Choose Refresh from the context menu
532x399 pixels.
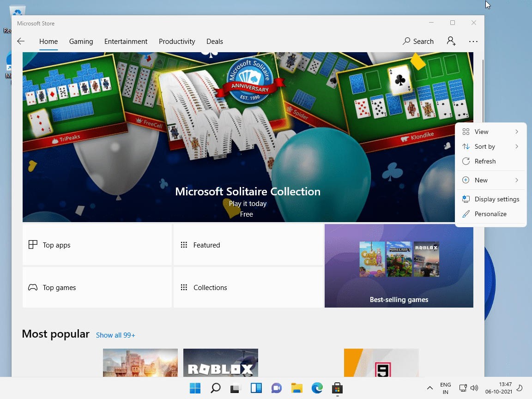(x=490, y=161)
